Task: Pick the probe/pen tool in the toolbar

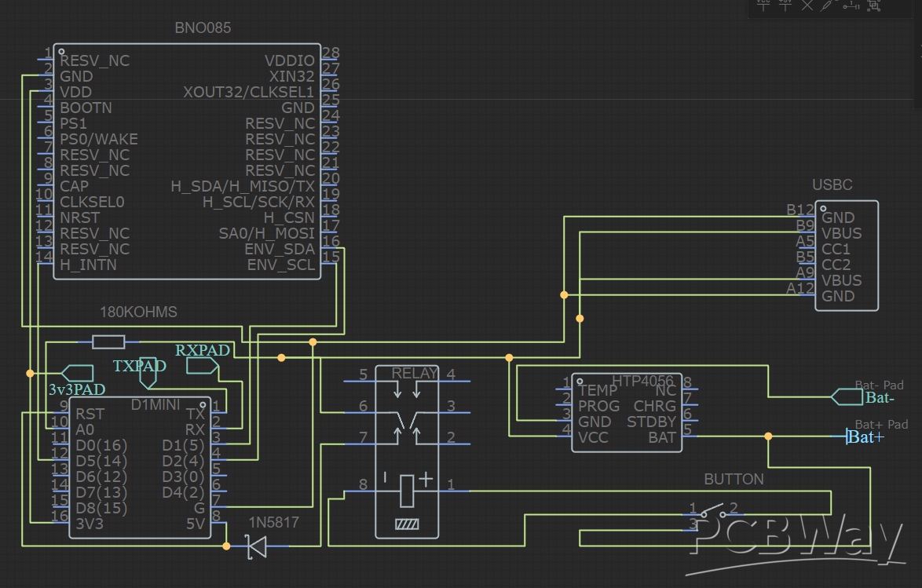Action: click(x=827, y=6)
